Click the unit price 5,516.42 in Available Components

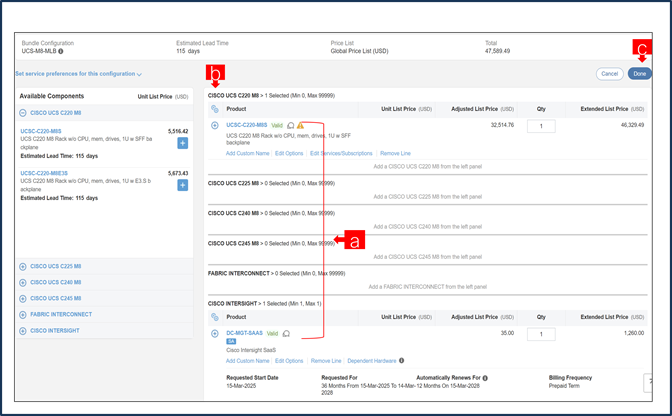(178, 131)
